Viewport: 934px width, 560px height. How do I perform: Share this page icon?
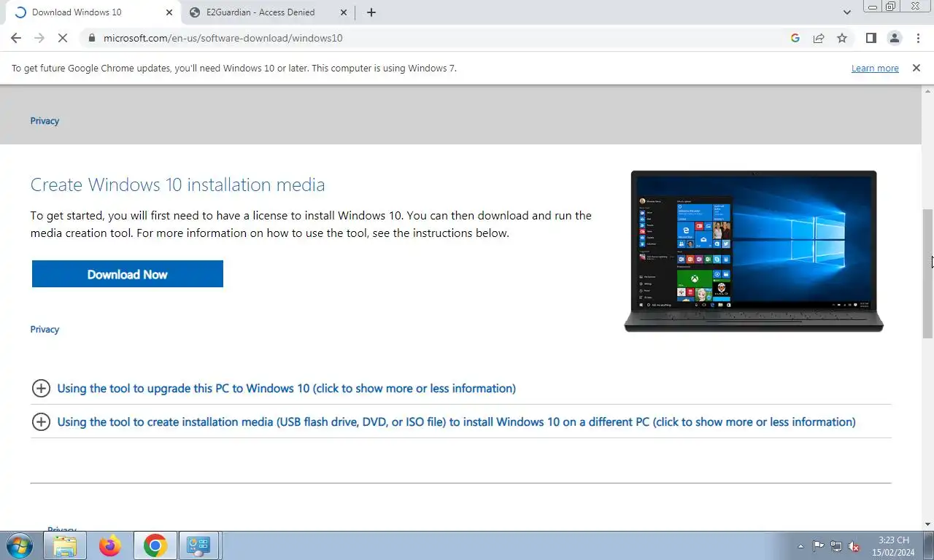tap(819, 38)
